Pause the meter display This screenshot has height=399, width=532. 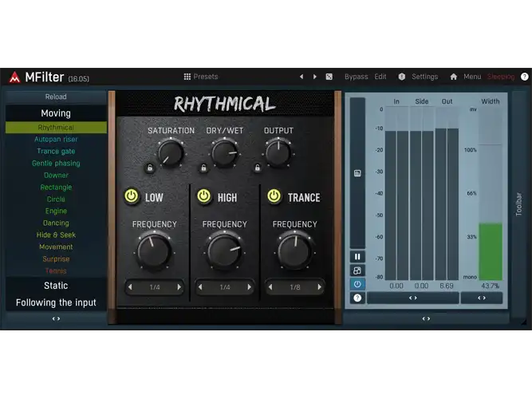(357, 257)
